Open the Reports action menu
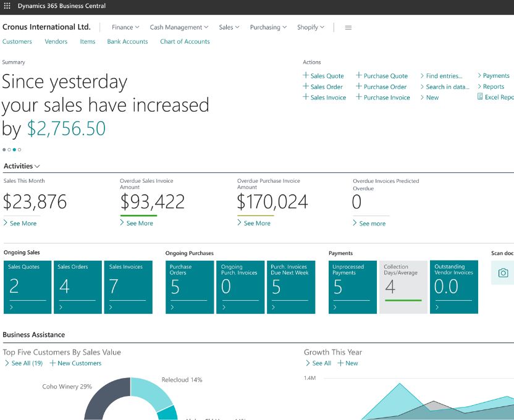514x420 pixels. [x=491, y=86]
